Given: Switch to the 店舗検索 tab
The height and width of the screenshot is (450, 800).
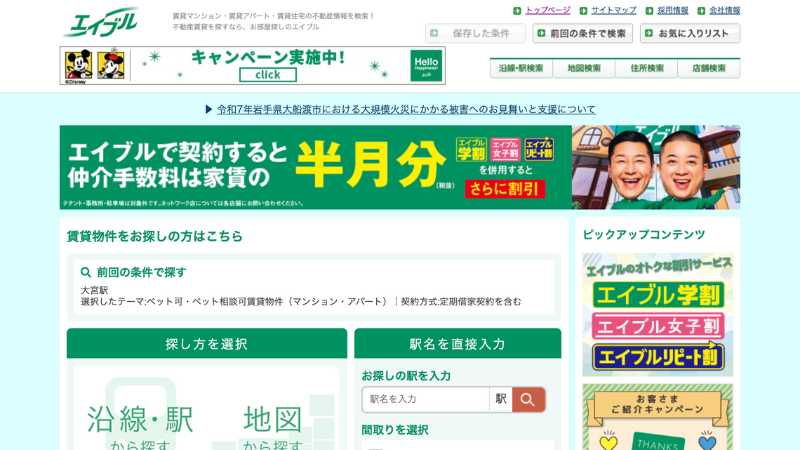Looking at the screenshot, I should (x=709, y=68).
